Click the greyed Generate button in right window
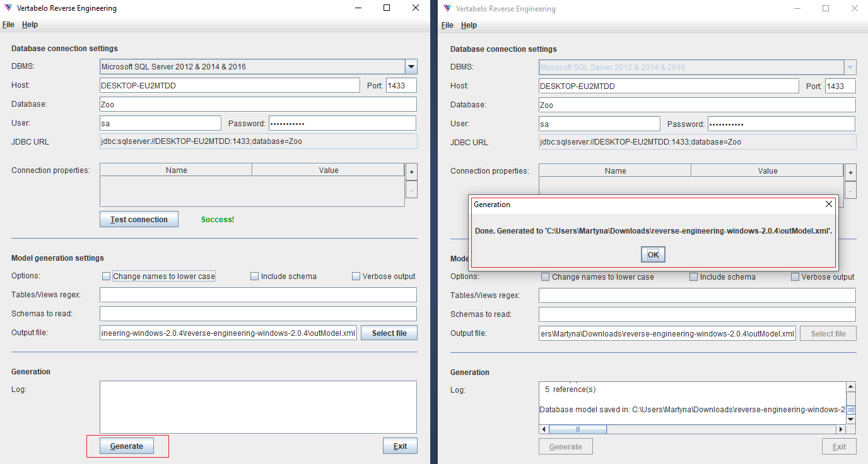868x464 pixels. pos(566,446)
